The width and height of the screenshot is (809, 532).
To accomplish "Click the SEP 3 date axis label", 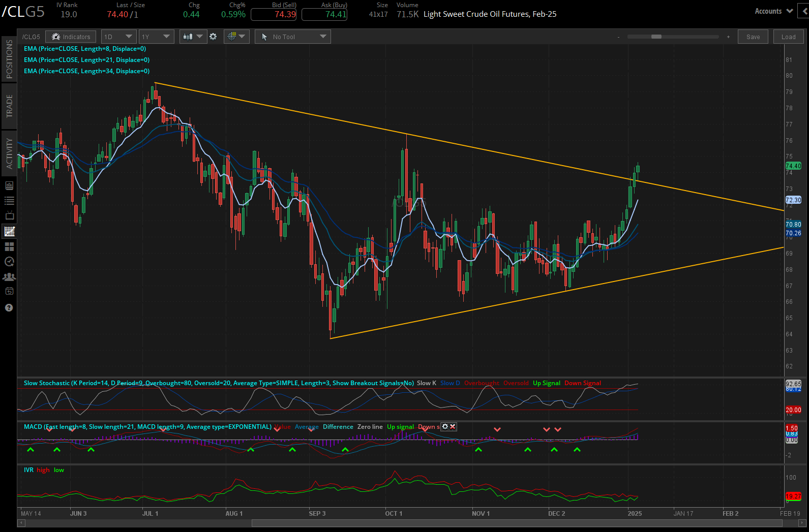I will [317, 513].
